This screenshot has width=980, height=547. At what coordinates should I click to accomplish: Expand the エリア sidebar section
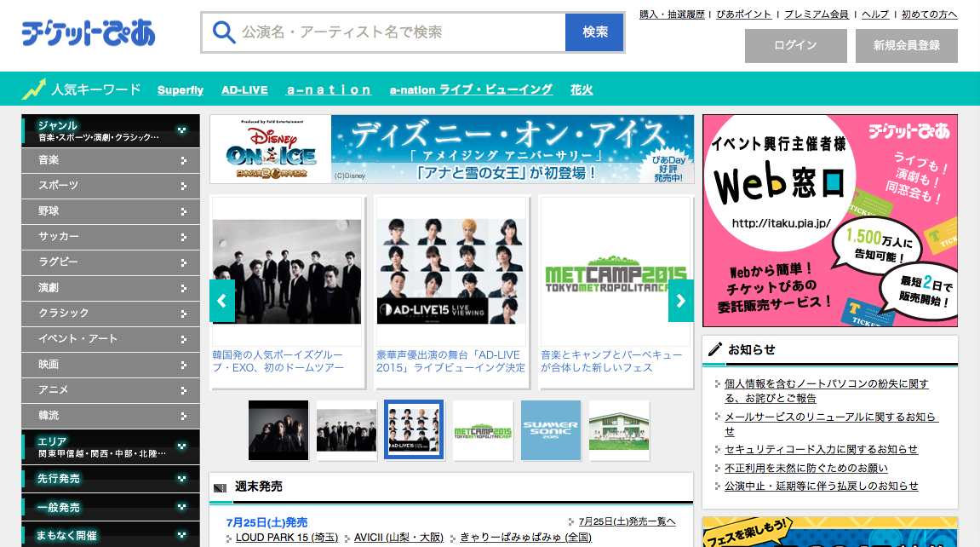pos(111,446)
